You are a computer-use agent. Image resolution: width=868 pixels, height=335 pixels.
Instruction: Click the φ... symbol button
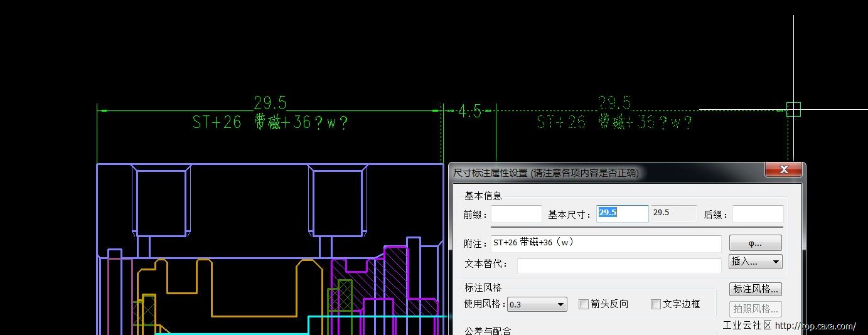tap(755, 243)
